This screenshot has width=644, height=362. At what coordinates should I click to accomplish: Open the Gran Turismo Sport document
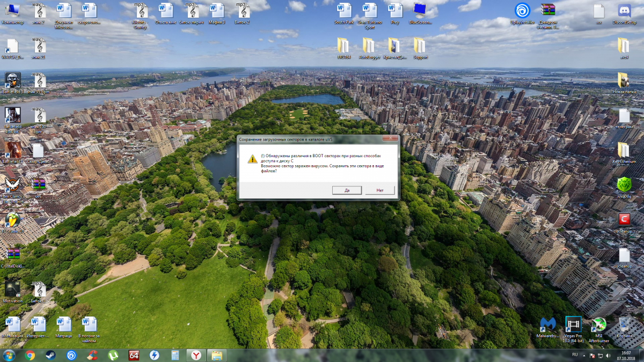(x=369, y=15)
